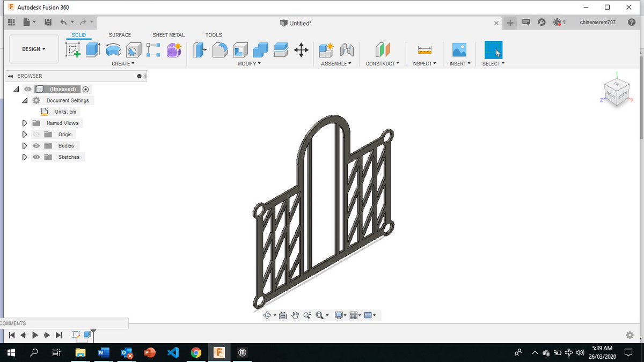Select the Revolve tool
This screenshot has height=362, width=644.
click(x=113, y=50)
